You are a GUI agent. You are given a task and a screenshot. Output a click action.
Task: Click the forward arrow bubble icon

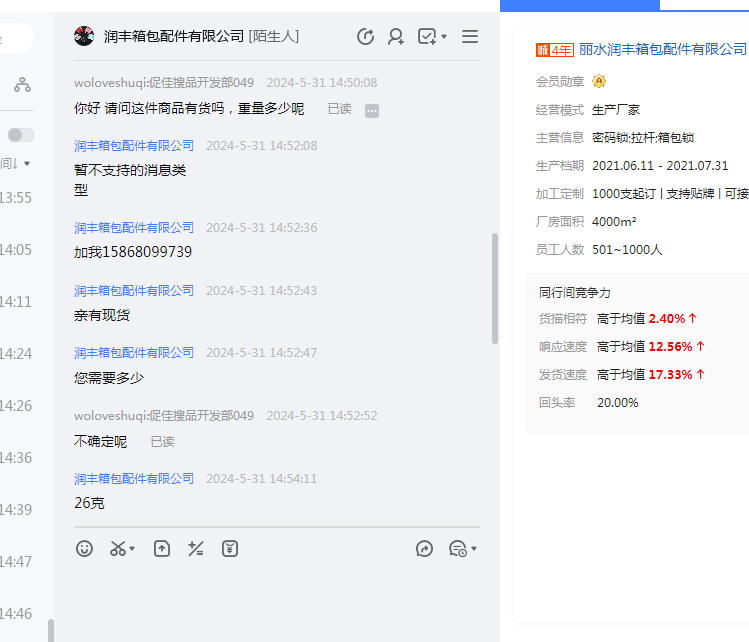425,548
